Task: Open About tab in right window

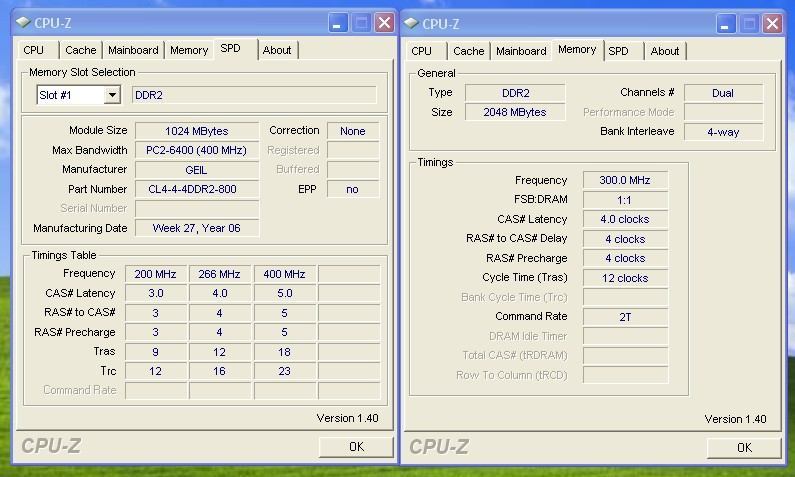Action: [665, 51]
